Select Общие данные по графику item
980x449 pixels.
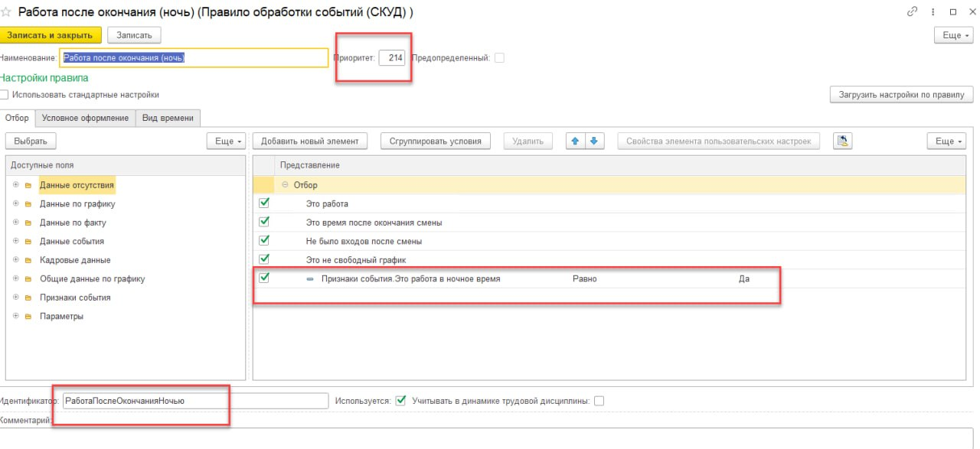pos(93,278)
